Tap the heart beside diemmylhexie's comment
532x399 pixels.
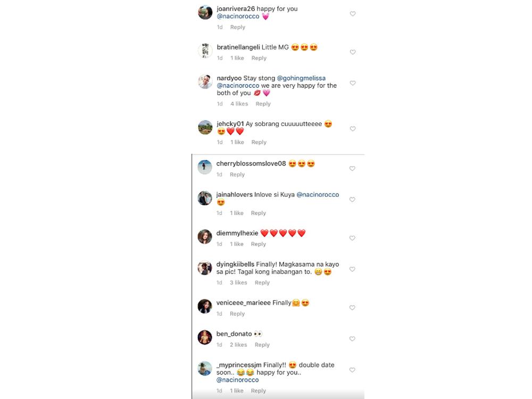point(352,238)
